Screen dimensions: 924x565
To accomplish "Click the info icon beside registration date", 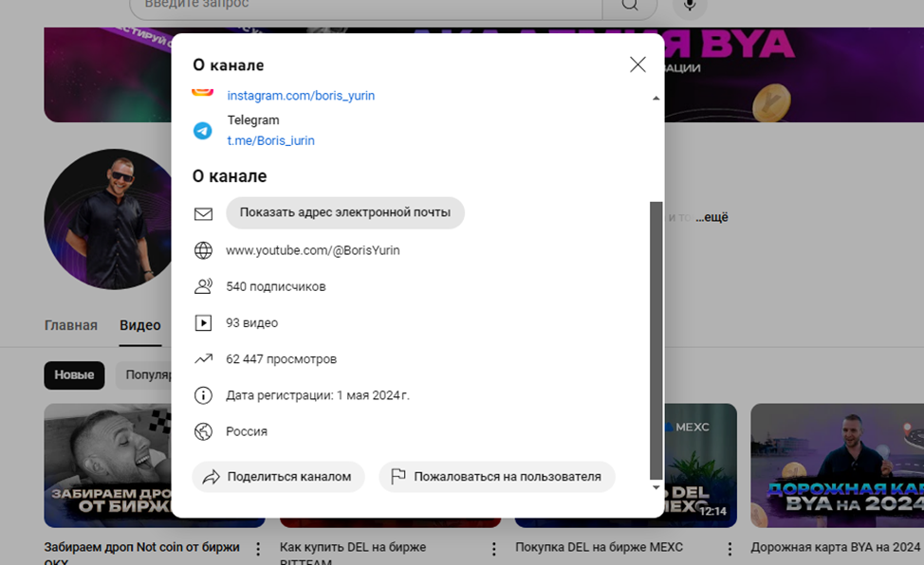I will (203, 395).
